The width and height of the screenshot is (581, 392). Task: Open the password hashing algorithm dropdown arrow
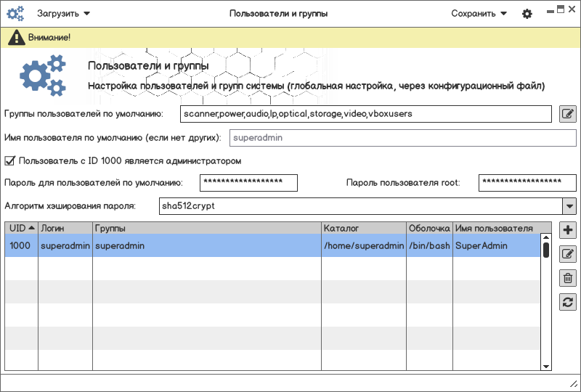click(x=569, y=206)
